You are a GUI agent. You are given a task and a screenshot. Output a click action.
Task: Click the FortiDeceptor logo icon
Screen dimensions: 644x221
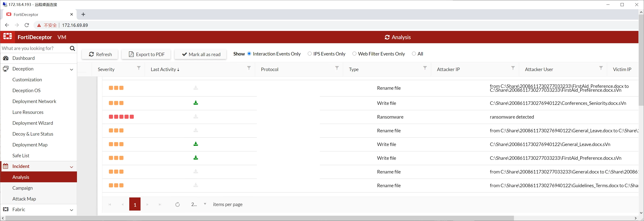(8, 36)
